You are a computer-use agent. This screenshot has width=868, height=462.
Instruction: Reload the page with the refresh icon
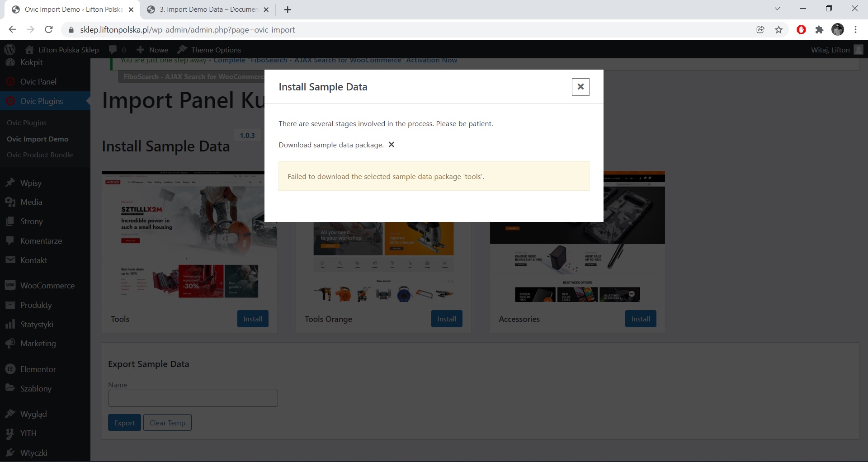49,30
